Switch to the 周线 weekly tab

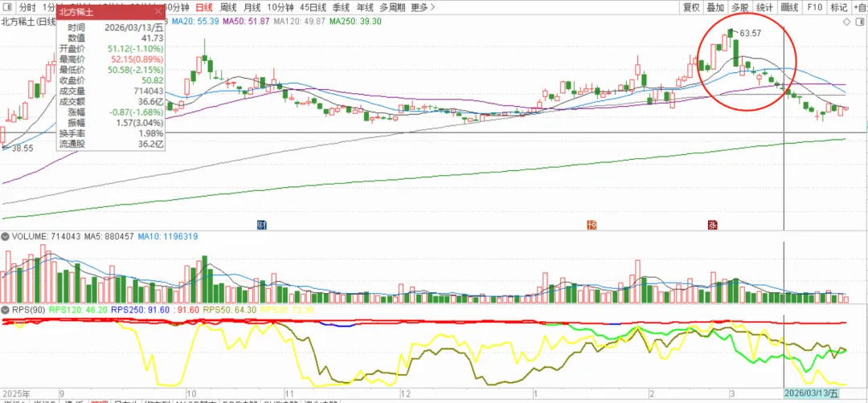pos(228,7)
